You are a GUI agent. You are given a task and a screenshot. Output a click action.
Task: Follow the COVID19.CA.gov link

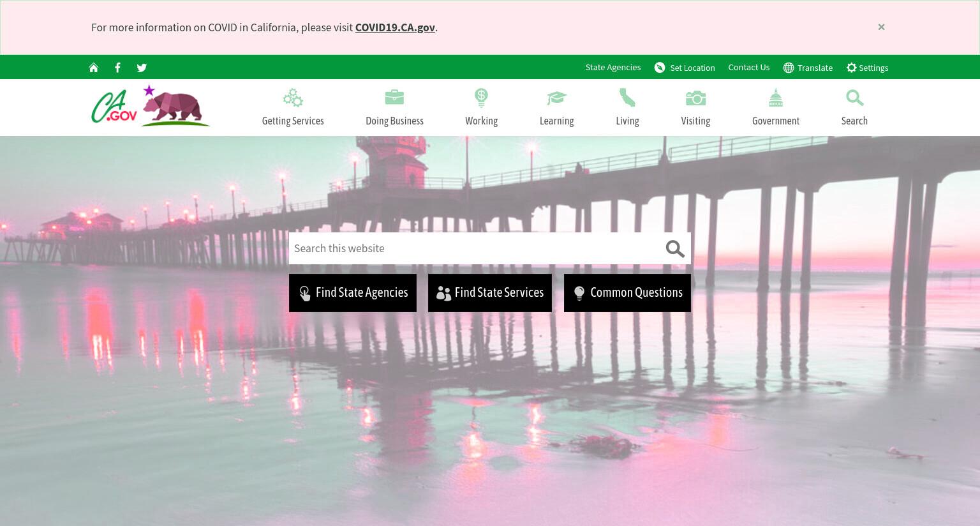395,27
